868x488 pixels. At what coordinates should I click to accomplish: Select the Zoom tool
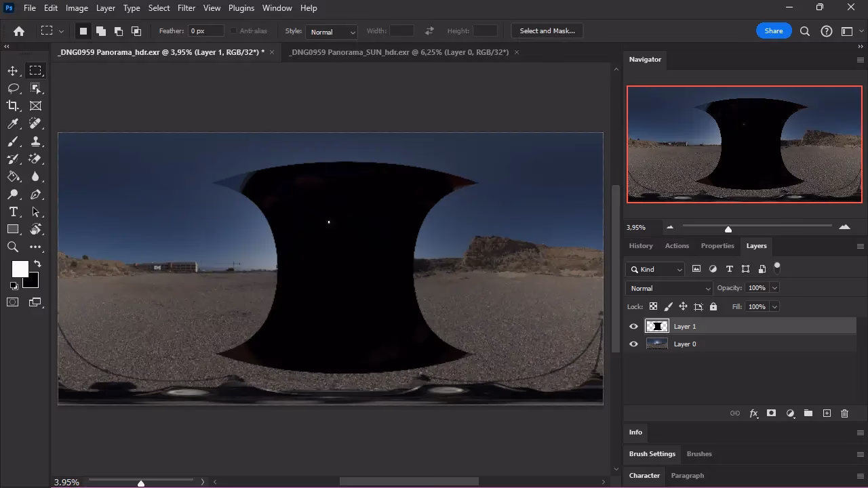(13, 247)
